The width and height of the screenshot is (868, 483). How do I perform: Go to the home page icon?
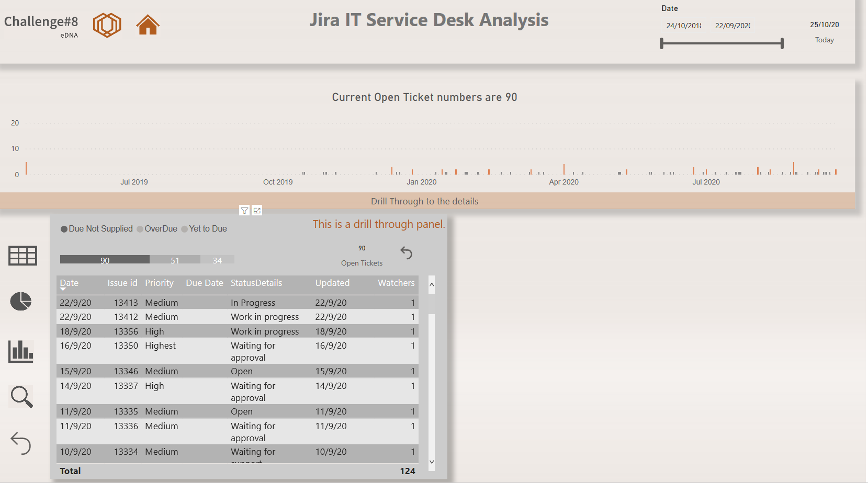coord(148,25)
